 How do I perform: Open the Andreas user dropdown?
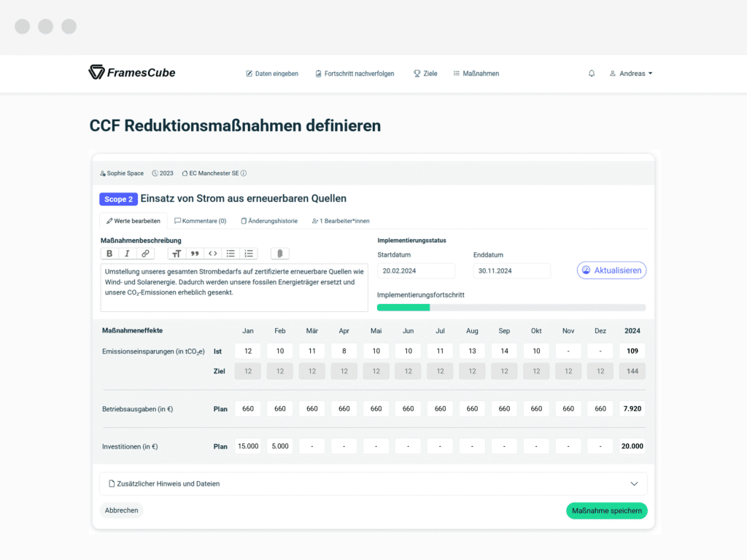pyautogui.click(x=631, y=74)
